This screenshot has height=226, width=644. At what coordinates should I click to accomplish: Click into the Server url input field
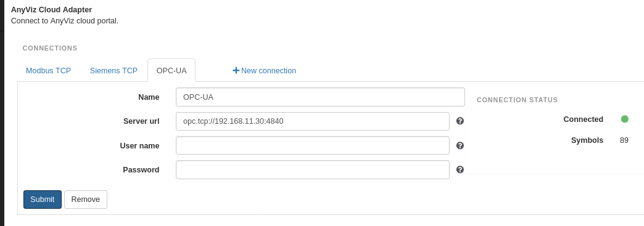313,121
